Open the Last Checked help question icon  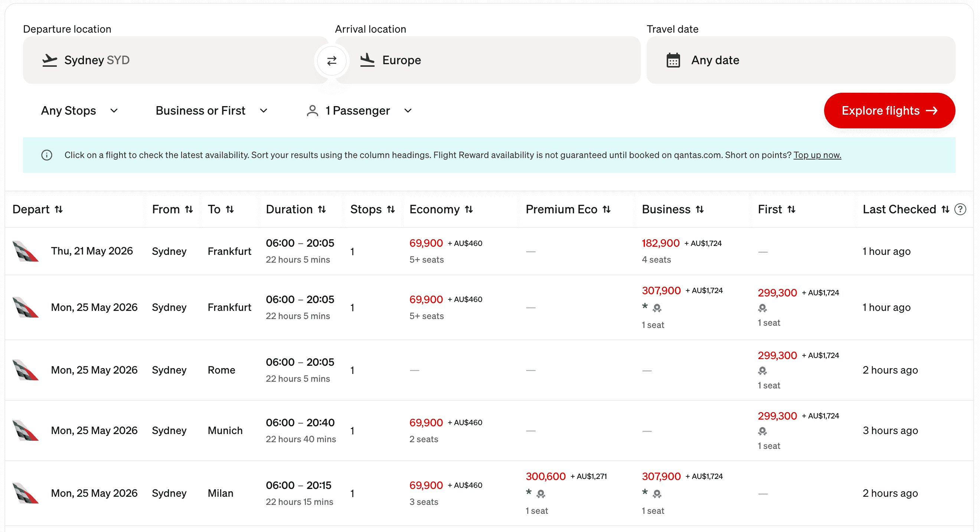960,209
